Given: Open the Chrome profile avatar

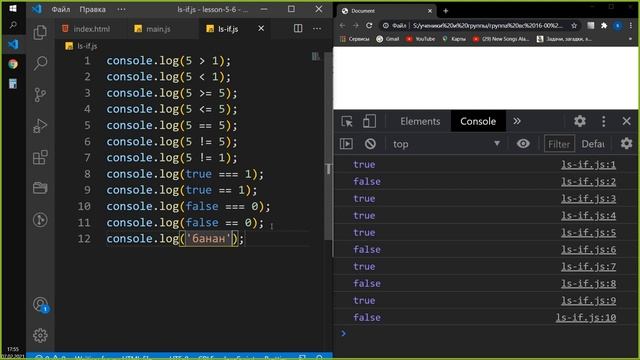Looking at the screenshot, I should [x=618, y=26].
